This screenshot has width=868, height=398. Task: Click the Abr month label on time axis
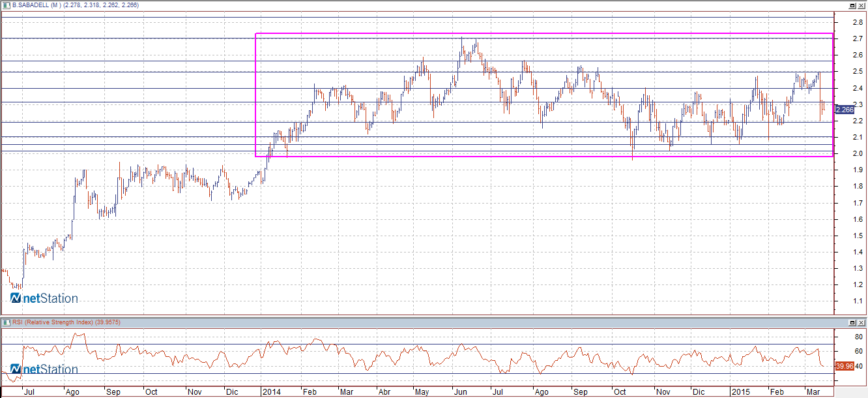[384, 393]
